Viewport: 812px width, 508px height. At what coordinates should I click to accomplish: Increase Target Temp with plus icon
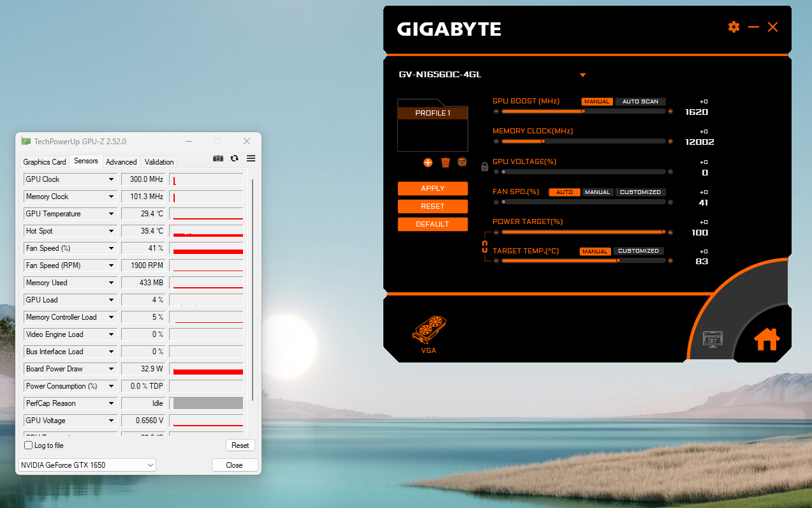[x=670, y=260]
